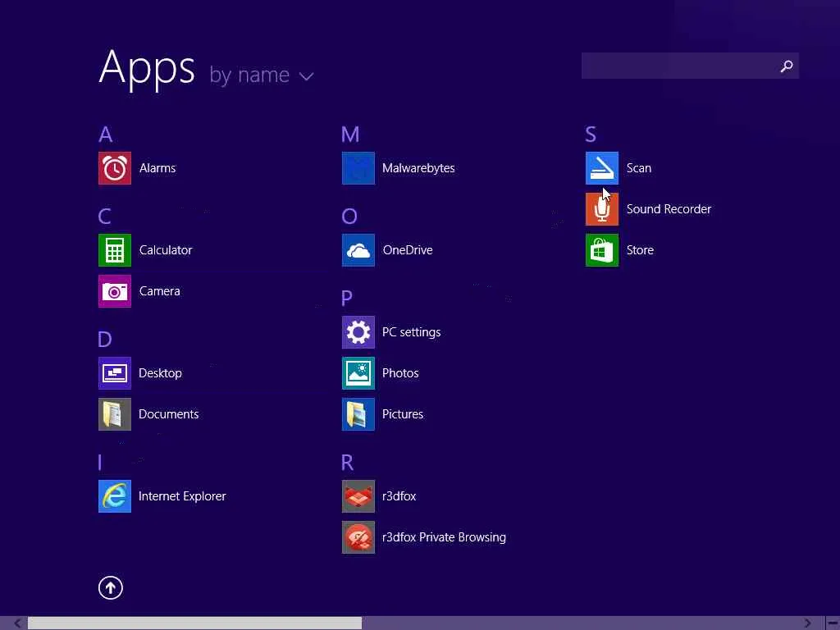Viewport: 840px width, 630px height.
Task: Click the horizontal scrollbar thumb
Action: (x=194, y=623)
